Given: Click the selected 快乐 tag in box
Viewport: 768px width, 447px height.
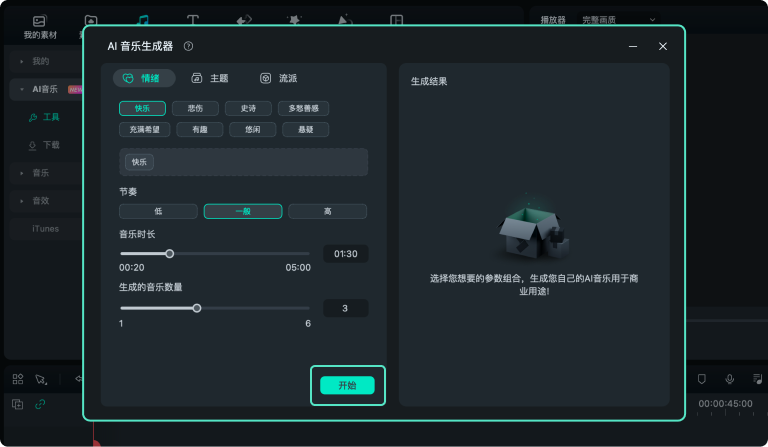Looking at the screenshot, I should coord(139,162).
